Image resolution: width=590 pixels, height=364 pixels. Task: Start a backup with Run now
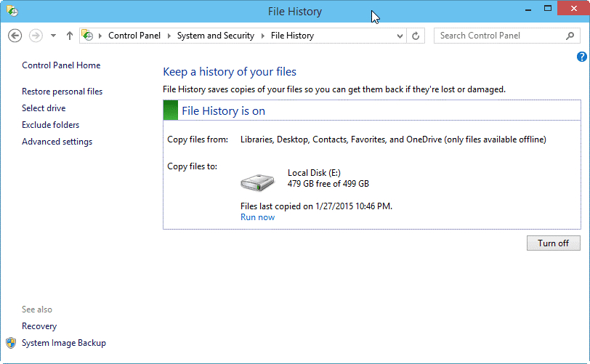pos(257,217)
